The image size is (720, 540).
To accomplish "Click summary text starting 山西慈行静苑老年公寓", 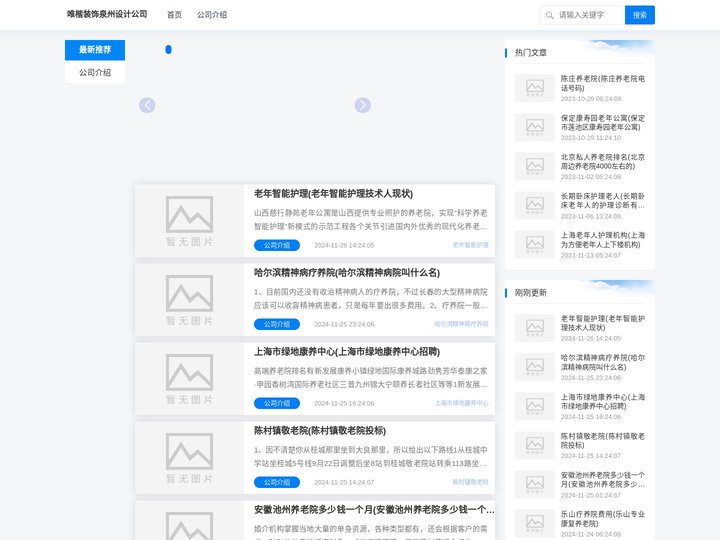I will 371,219.
